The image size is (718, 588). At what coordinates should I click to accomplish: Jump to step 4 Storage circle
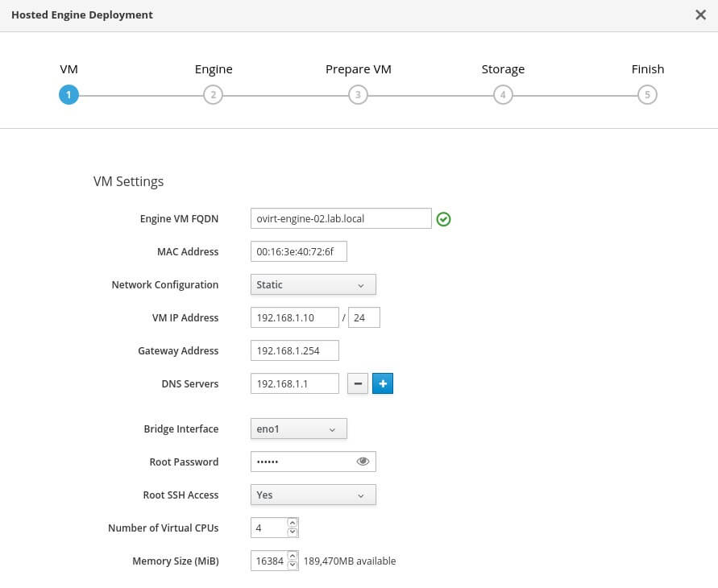tap(503, 95)
